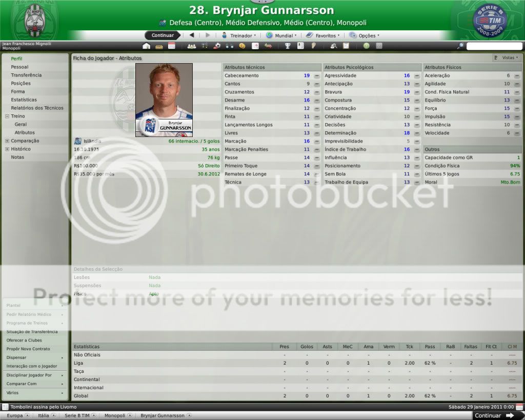Viewport: 525px width, 420px height.
Task: Select Propôr Novo Contrato in the menu
Action: (28, 349)
